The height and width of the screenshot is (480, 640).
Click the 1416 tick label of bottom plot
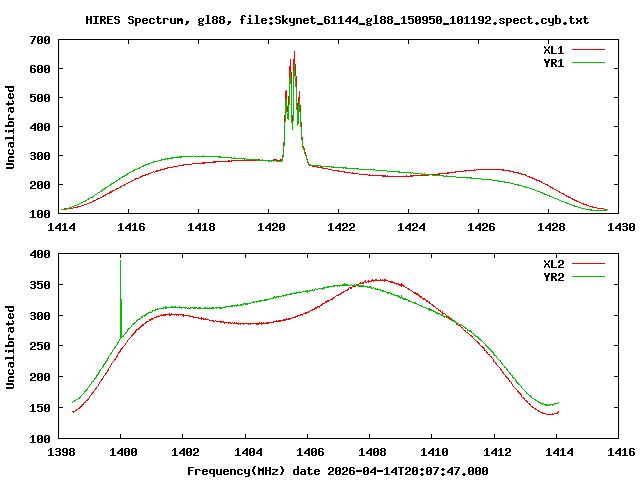coord(621,452)
